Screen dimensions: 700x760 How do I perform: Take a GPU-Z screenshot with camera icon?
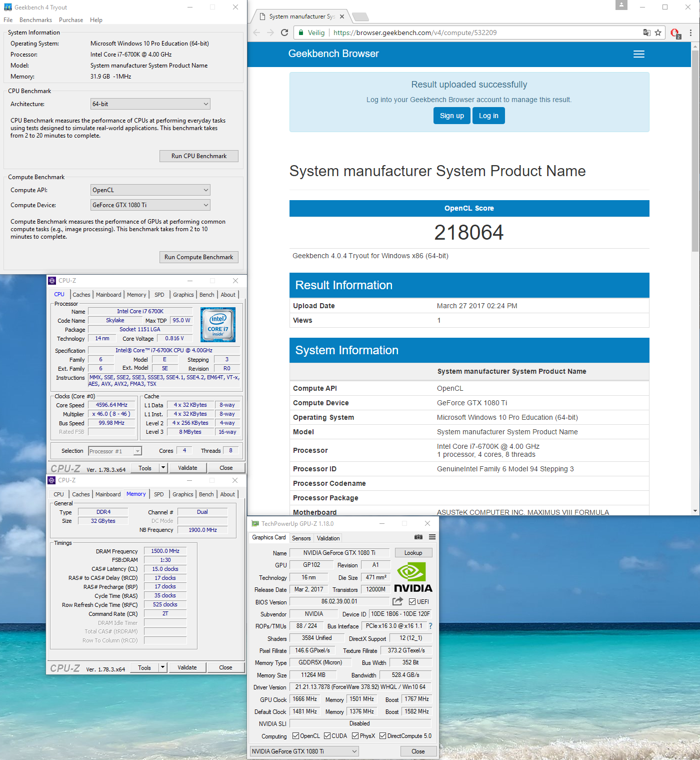(x=418, y=537)
